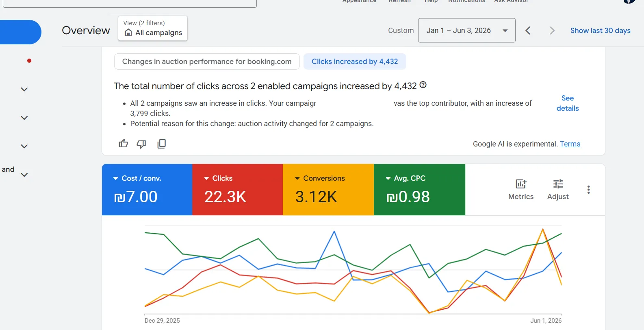Go to next date range arrow

[552, 31]
